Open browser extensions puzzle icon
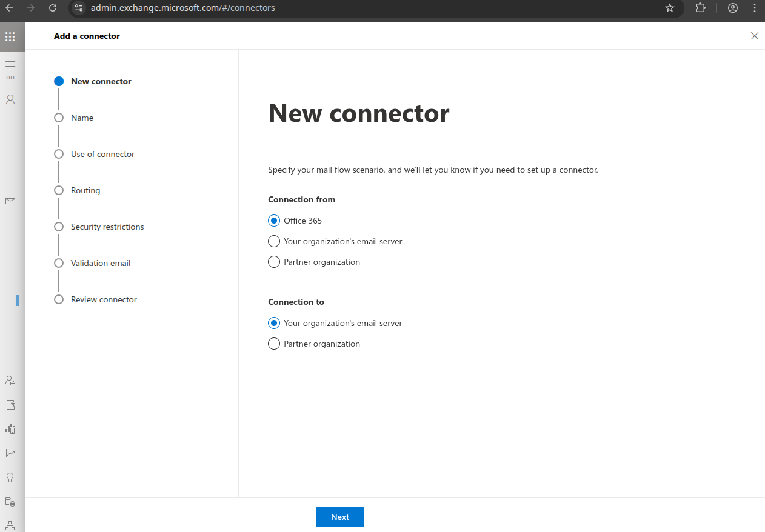Image resolution: width=765 pixels, height=532 pixels. [700, 8]
